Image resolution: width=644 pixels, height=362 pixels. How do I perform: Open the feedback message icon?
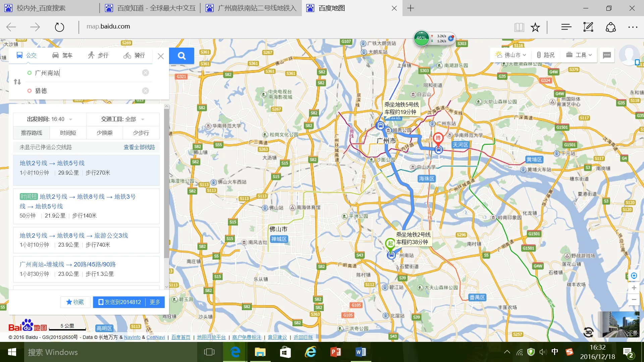[607, 55]
